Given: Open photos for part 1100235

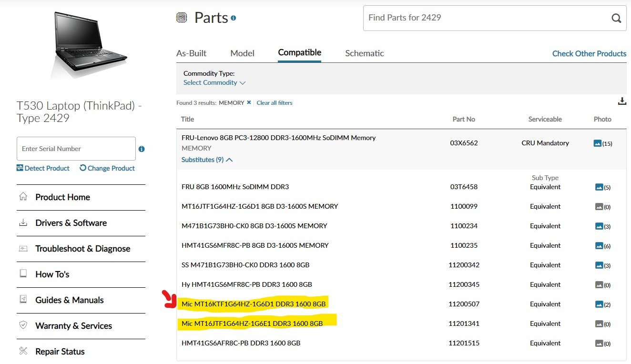Looking at the screenshot, I should (603, 246).
